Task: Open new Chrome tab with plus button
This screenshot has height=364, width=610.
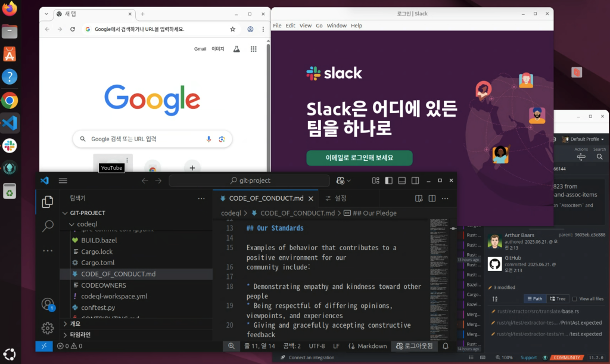Action: [x=143, y=14]
